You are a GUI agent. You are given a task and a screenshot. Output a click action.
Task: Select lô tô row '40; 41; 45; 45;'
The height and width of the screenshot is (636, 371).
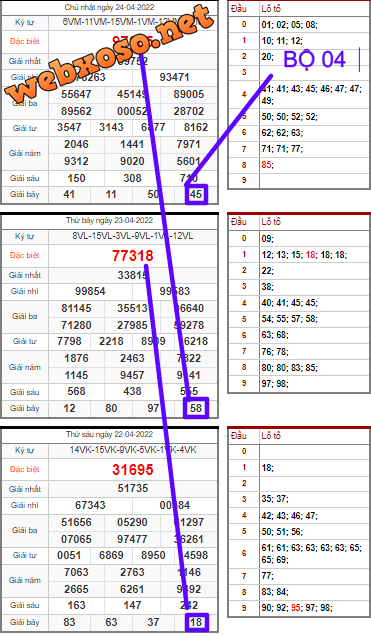click(290, 303)
